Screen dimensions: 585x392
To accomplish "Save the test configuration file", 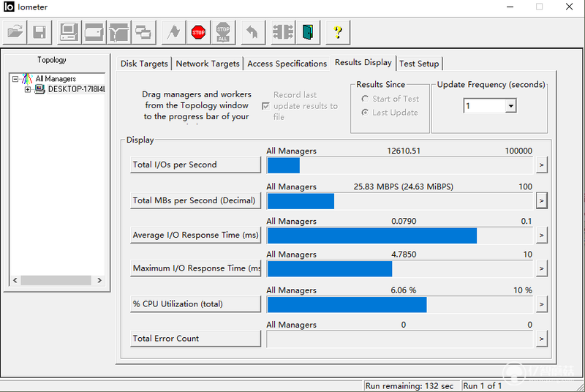I will pos(39,32).
